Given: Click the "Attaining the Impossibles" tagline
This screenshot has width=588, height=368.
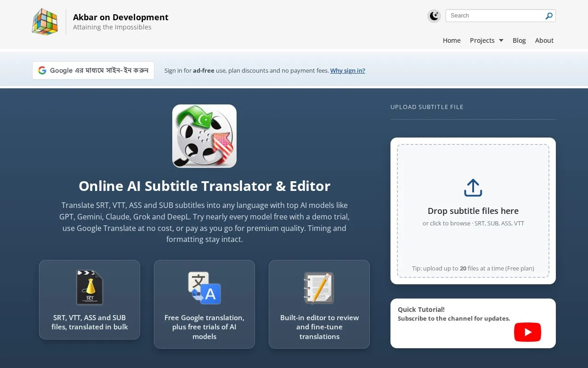Looking at the screenshot, I should coord(112,27).
